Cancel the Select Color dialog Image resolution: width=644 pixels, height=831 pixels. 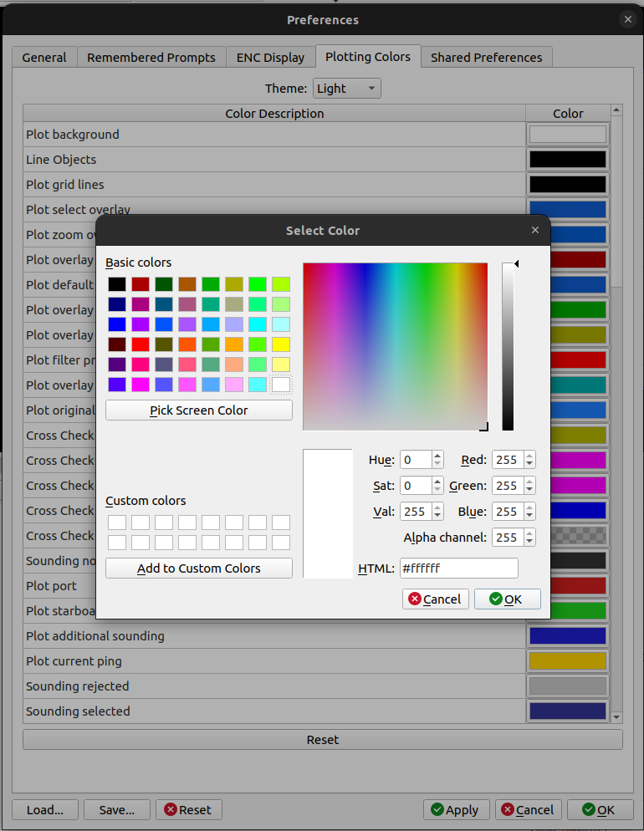(435, 599)
